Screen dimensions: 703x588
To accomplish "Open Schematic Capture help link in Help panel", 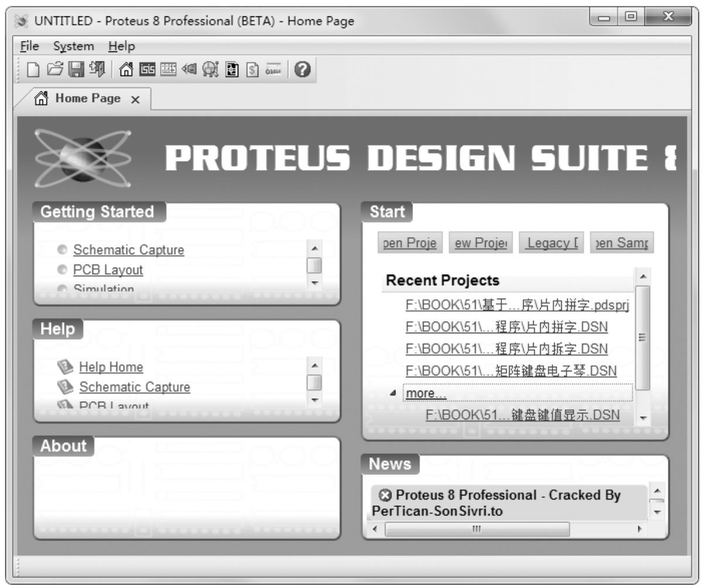I will [135, 387].
